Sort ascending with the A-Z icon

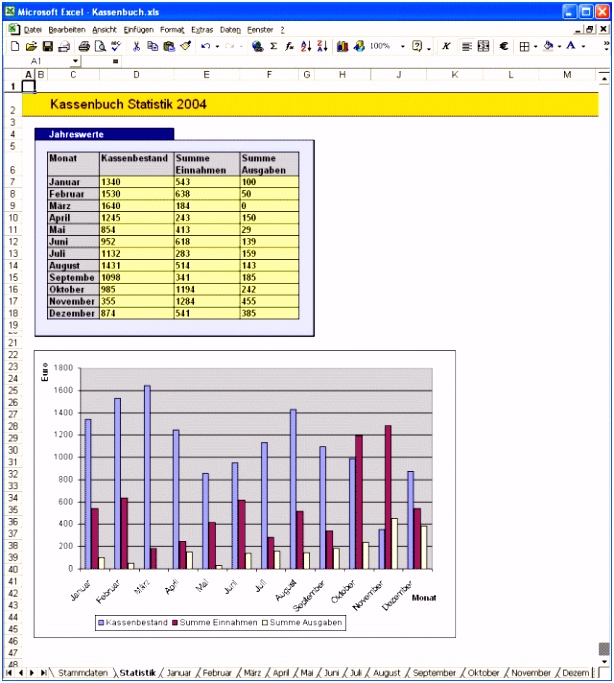click(306, 46)
